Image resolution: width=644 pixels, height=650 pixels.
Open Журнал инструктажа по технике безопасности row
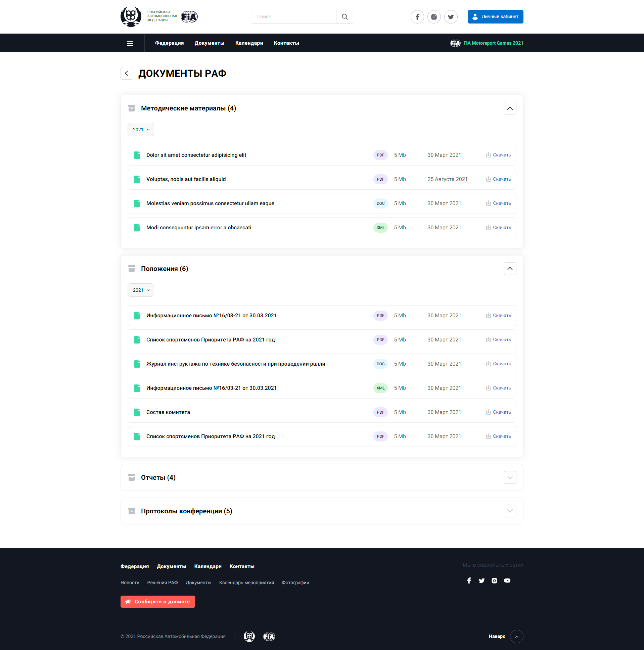(x=322, y=364)
